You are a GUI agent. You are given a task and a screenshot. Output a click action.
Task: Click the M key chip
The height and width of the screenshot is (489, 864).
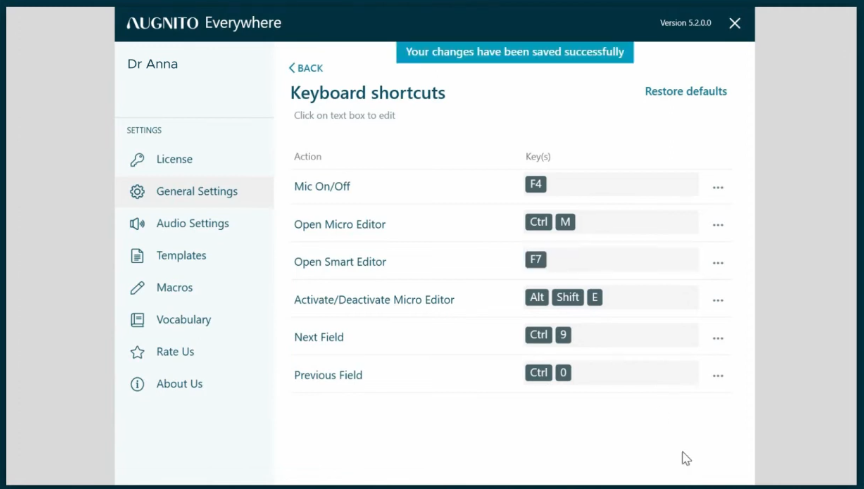[x=565, y=222]
